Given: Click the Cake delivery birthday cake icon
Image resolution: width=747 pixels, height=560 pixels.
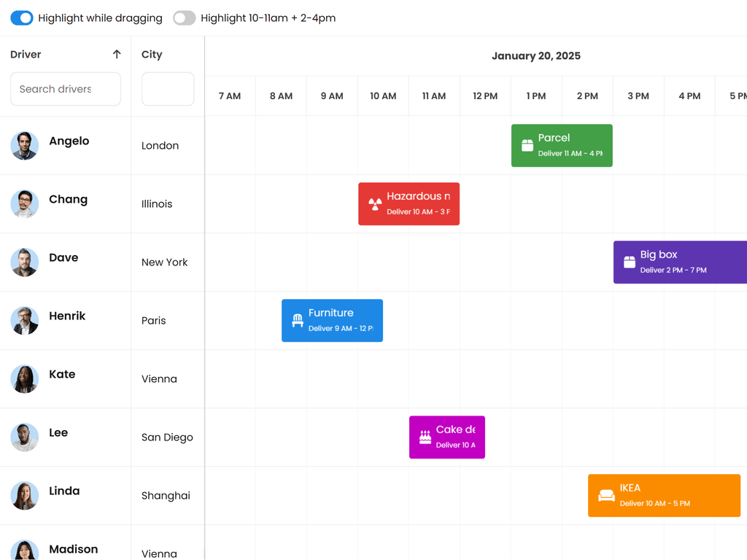Looking at the screenshot, I should pyautogui.click(x=425, y=437).
